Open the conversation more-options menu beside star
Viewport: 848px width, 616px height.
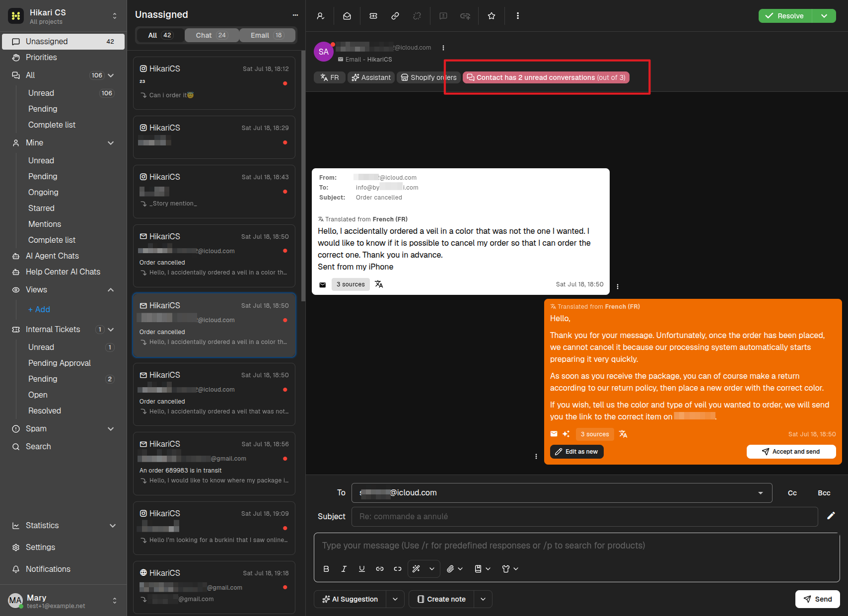click(x=518, y=16)
